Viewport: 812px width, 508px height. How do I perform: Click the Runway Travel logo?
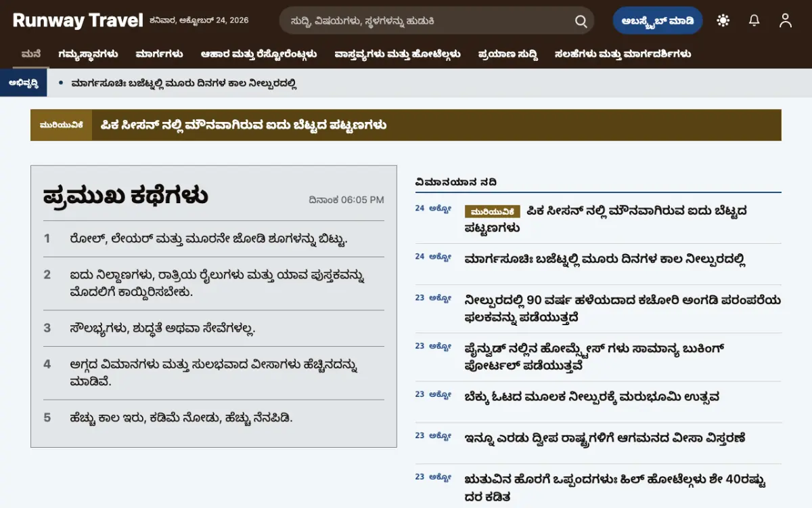coord(78,20)
